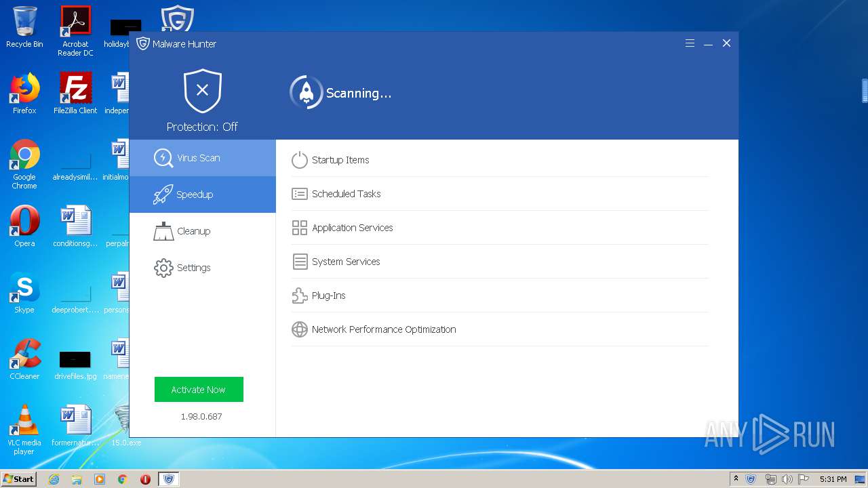Select the Skype desktop shortcut
The image size is (868, 488).
(24, 293)
